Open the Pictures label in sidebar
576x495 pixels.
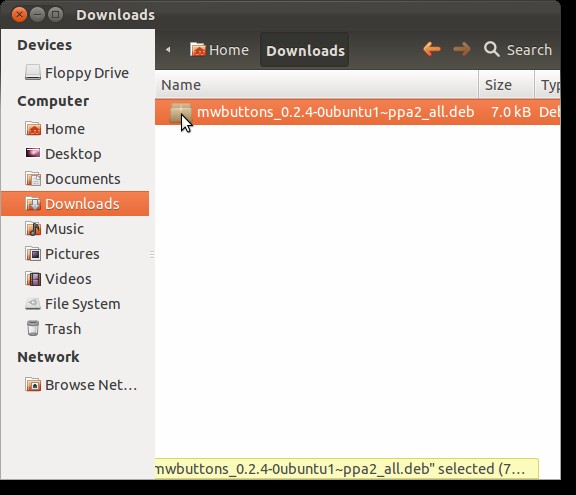pyautogui.click(x=72, y=254)
